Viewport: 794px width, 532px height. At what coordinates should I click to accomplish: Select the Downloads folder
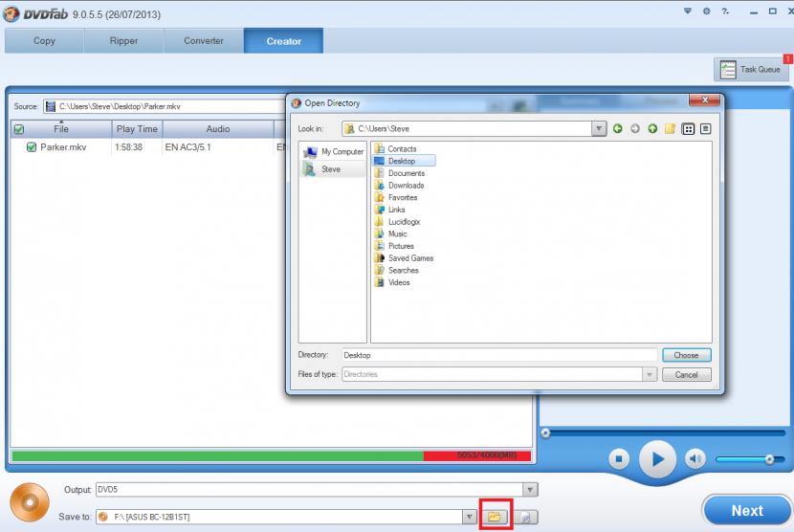click(x=399, y=186)
